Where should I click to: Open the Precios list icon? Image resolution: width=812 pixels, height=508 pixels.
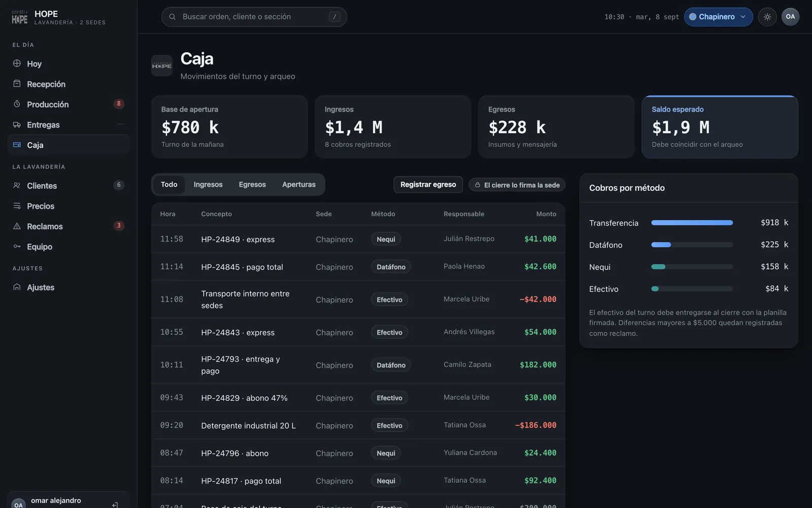coord(17,206)
